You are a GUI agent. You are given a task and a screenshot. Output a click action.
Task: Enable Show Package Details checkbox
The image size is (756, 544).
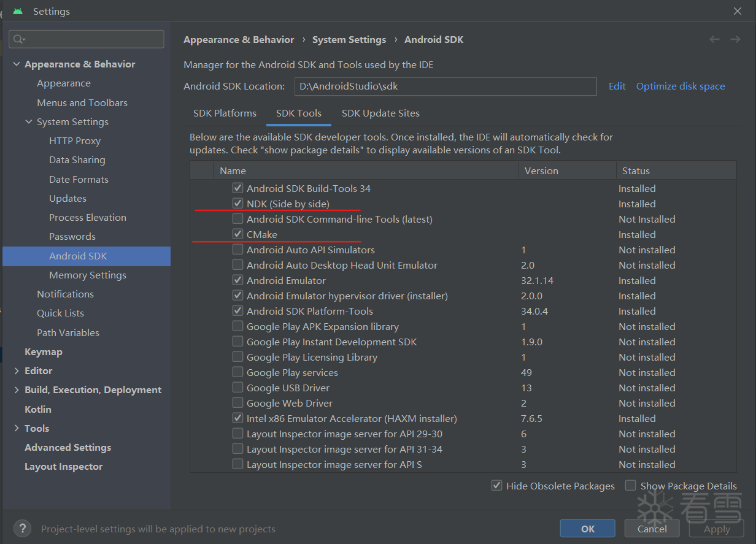coord(630,486)
